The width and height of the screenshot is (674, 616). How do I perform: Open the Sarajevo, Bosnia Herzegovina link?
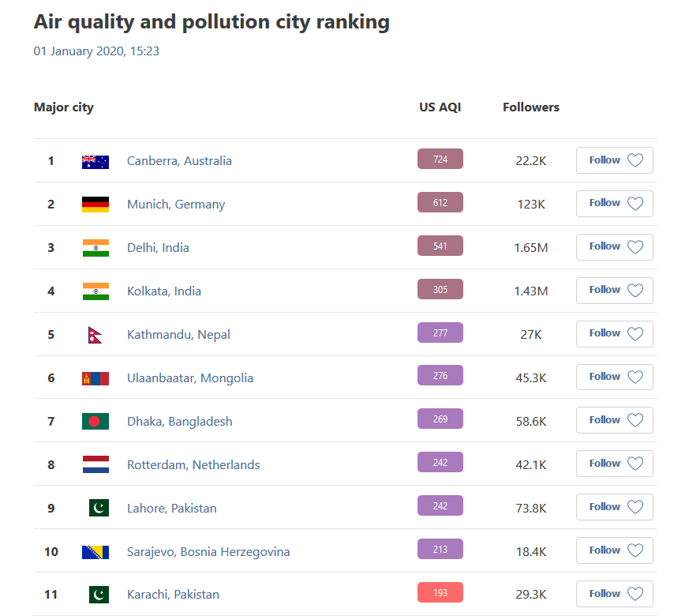click(x=208, y=552)
